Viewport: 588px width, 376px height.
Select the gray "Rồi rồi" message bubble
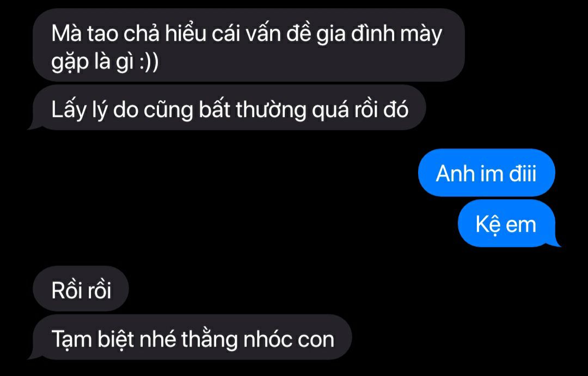[81, 288]
